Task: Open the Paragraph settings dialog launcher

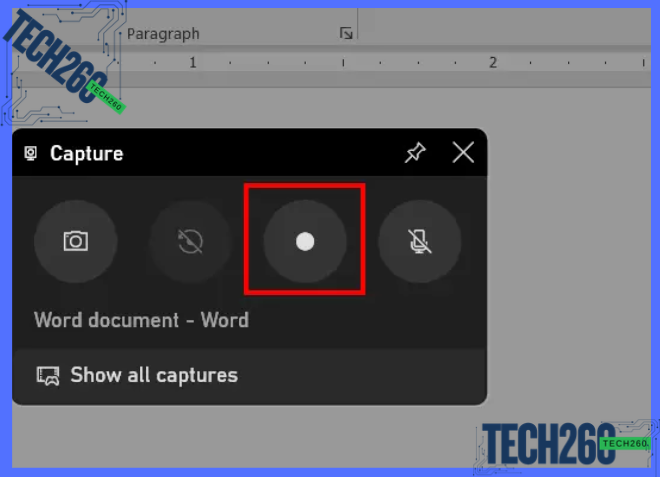Action: [346, 34]
